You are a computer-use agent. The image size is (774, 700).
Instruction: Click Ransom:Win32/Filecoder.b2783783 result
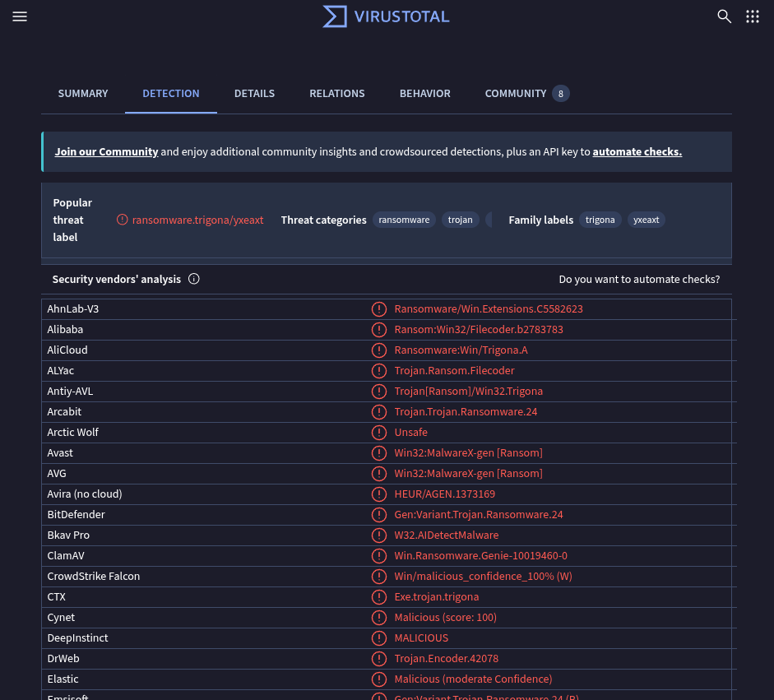click(479, 330)
